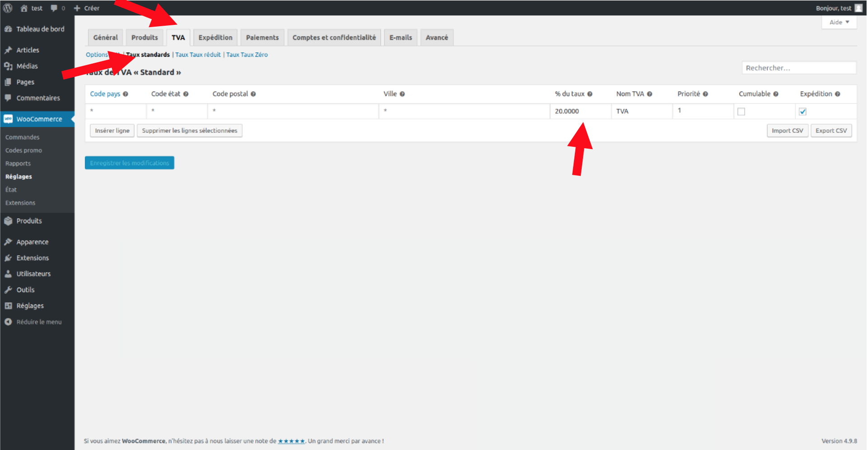Click help icon next to Code état
Viewport: 868px width, 450px height.
186,94
